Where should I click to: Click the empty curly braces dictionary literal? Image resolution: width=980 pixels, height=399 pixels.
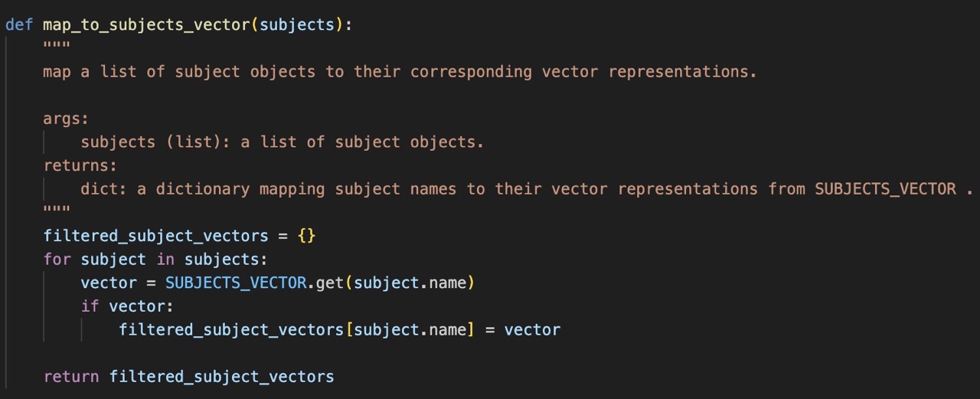coord(306,236)
